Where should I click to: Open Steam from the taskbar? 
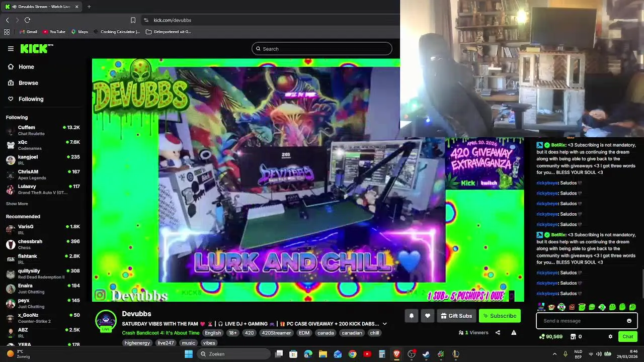(426, 354)
